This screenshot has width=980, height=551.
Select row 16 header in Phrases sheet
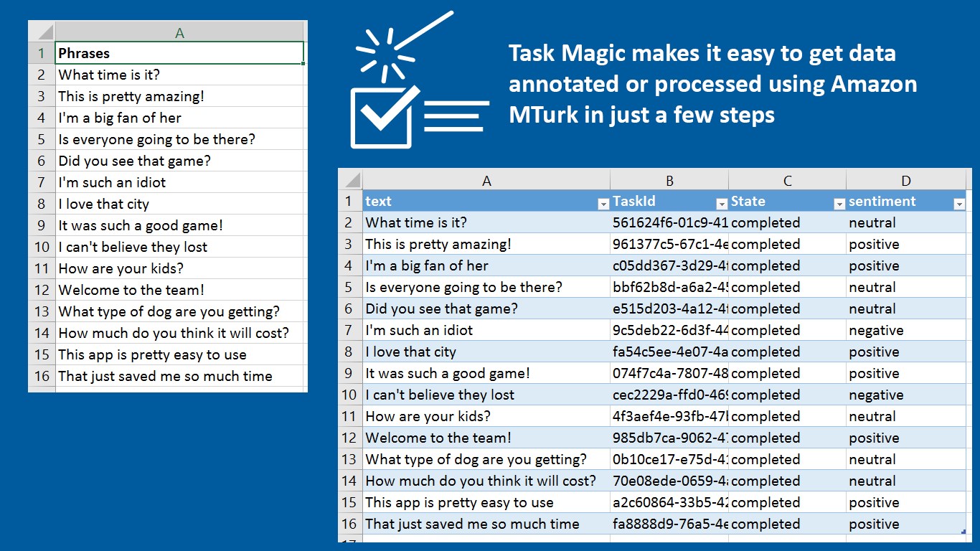pyautogui.click(x=42, y=376)
